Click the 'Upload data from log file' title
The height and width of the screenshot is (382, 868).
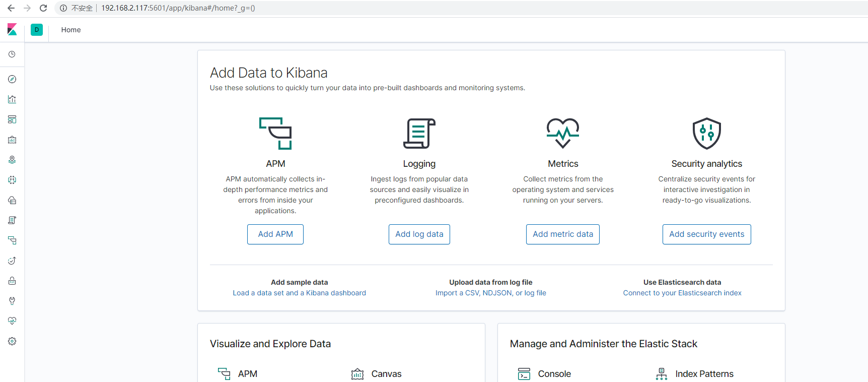coord(491,282)
